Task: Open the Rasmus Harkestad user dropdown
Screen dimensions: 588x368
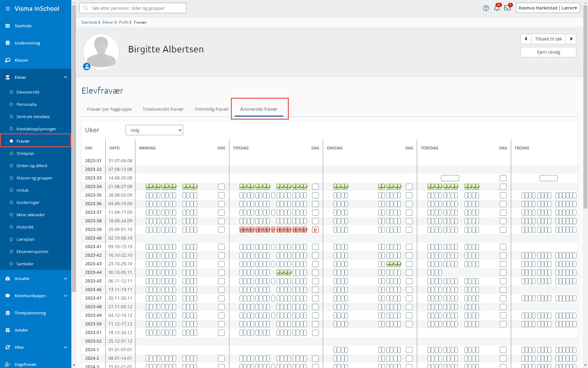Action: (548, 8)
